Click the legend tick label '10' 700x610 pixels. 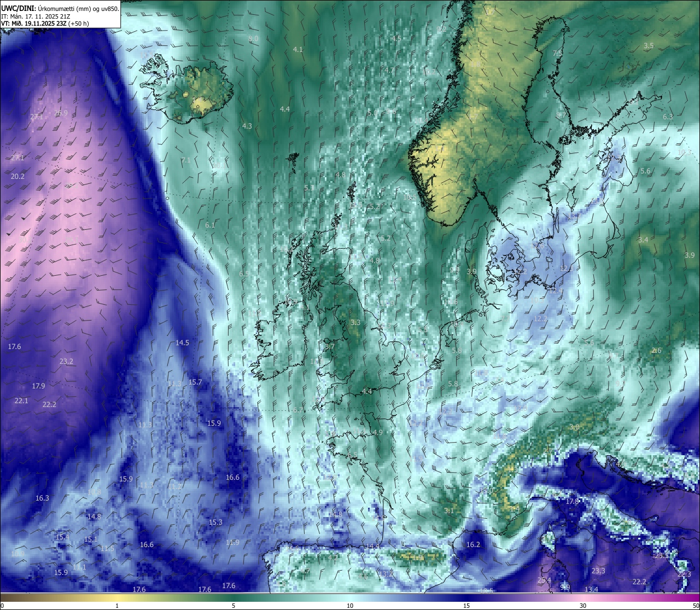click(x=350, y=606)
